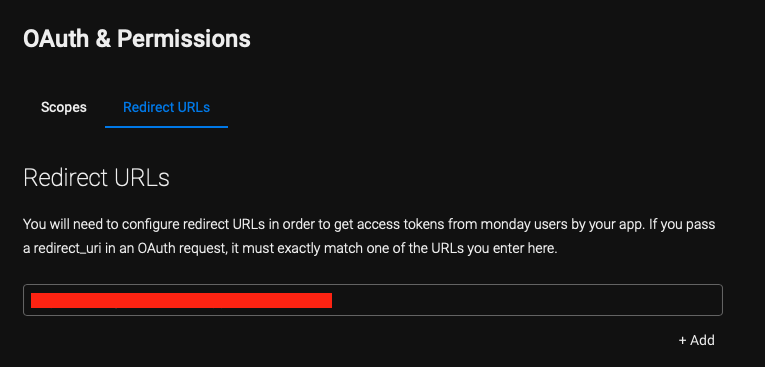Image resolution: width=765 pixels, height=367 pixels.
Task: Click the word "Permissions" in the title
Action: pyautogui.click(x=184, y=39)
